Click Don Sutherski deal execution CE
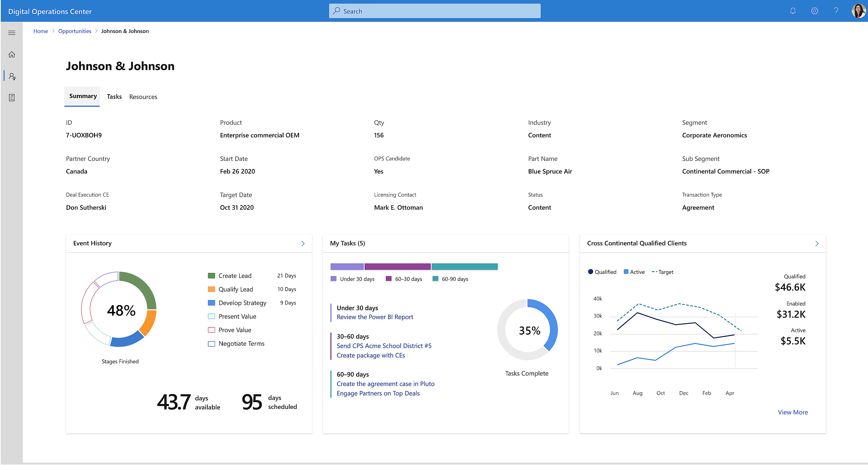The height and width of the screenshot is (465, 868). point(86,207)
